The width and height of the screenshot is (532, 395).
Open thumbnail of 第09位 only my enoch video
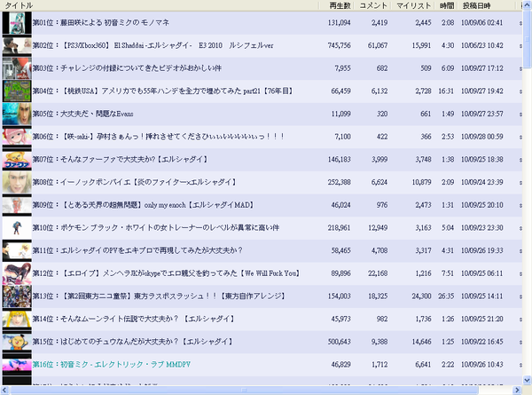click(x=17, y=205)
